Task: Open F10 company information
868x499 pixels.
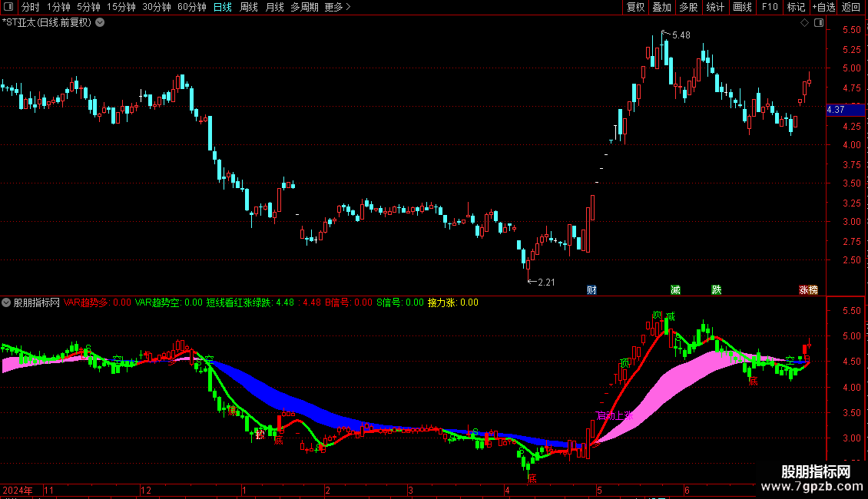Action: 770,7
